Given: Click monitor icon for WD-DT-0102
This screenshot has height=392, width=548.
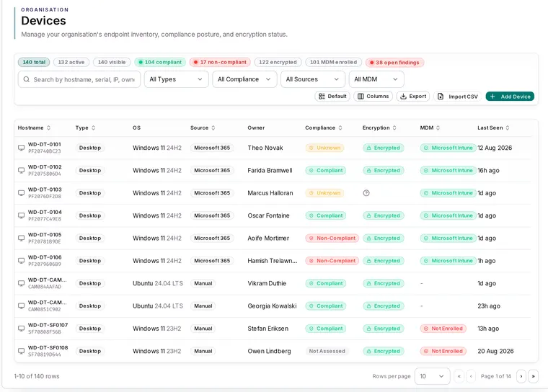Looking at the screenshot, I should click(22, 171).
